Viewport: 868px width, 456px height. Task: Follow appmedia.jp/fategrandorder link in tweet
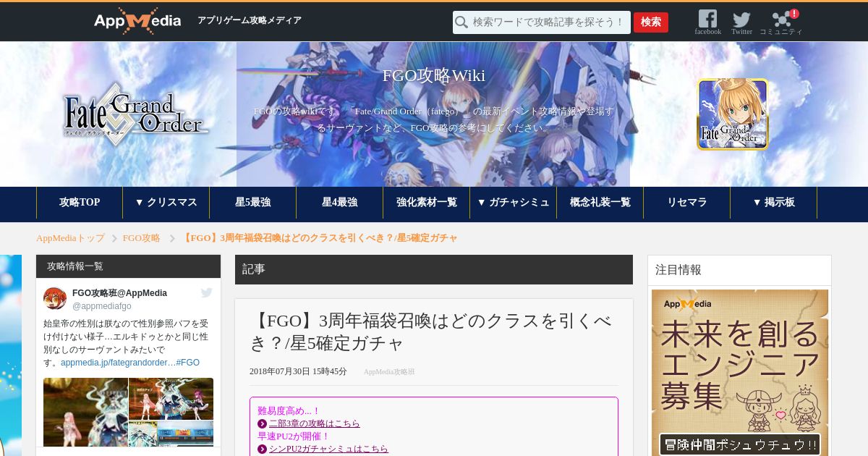click(117, 363)
